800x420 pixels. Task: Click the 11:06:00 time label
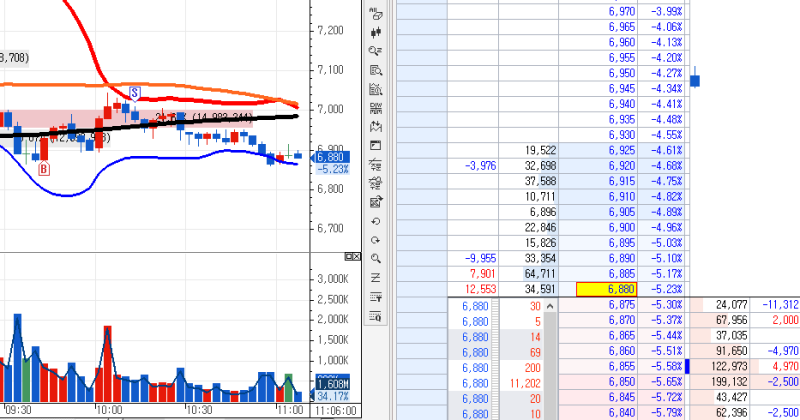tap(336, 411)
